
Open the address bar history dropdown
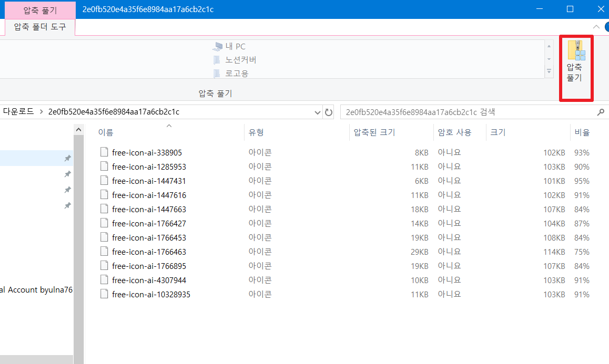point(317,112)
